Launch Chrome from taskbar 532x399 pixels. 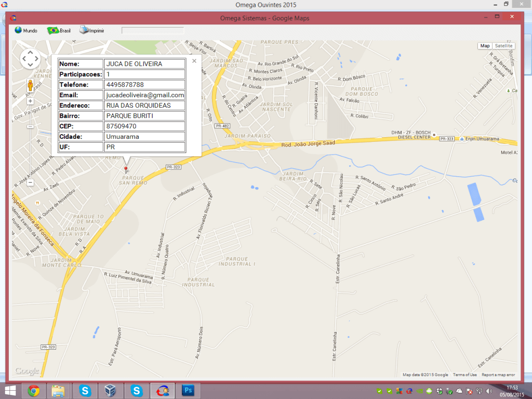[x=33, y=391]
